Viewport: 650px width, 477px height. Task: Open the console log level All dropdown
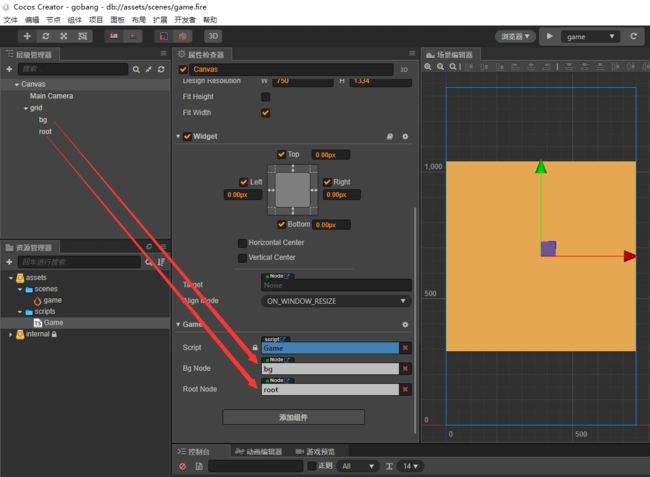pyautogui.click(x=358, y=466)
